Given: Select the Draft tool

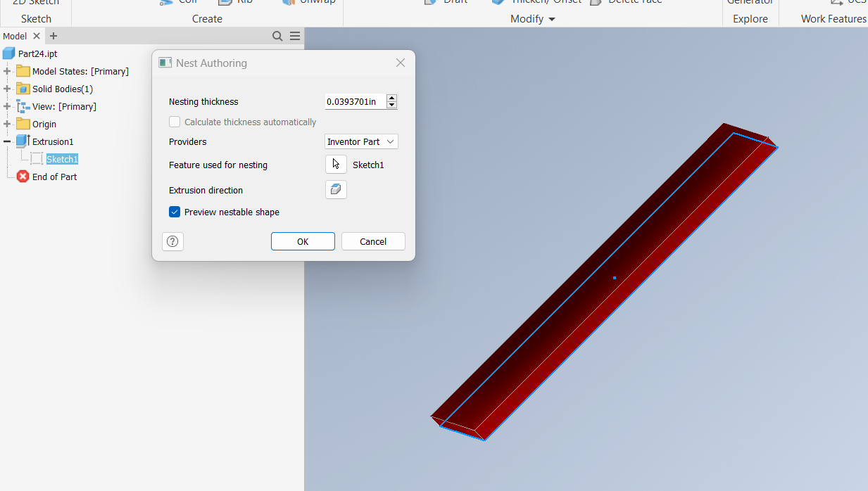Looking at the screenshot, I should (445, 2).
